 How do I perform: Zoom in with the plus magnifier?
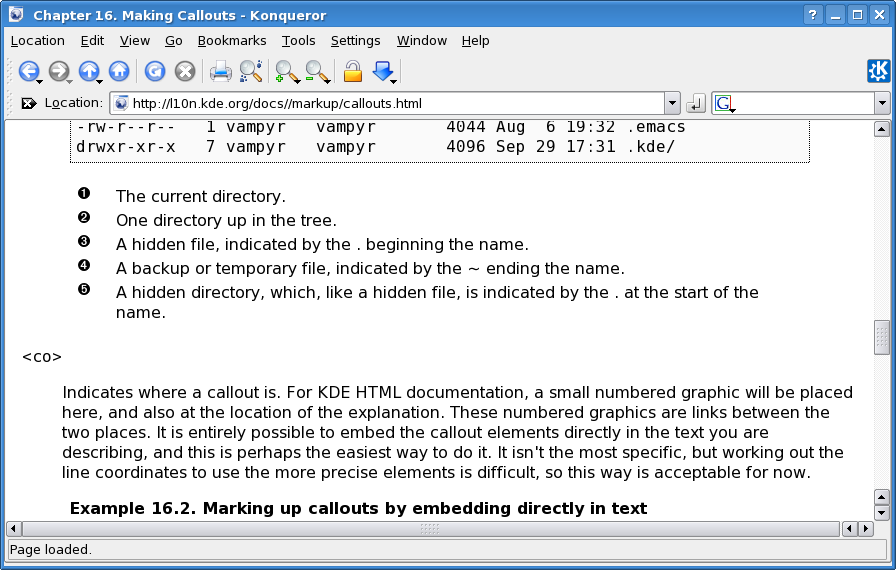(287, 71)
